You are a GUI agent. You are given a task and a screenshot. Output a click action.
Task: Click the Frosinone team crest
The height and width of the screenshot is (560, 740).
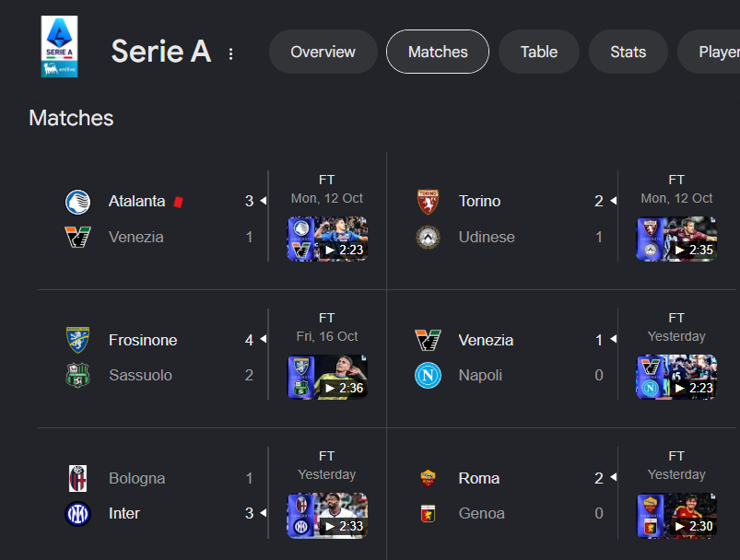[77, 340]
